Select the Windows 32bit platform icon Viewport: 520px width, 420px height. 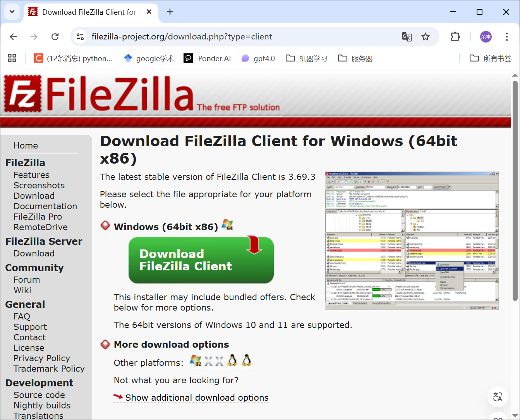[196, 361]
